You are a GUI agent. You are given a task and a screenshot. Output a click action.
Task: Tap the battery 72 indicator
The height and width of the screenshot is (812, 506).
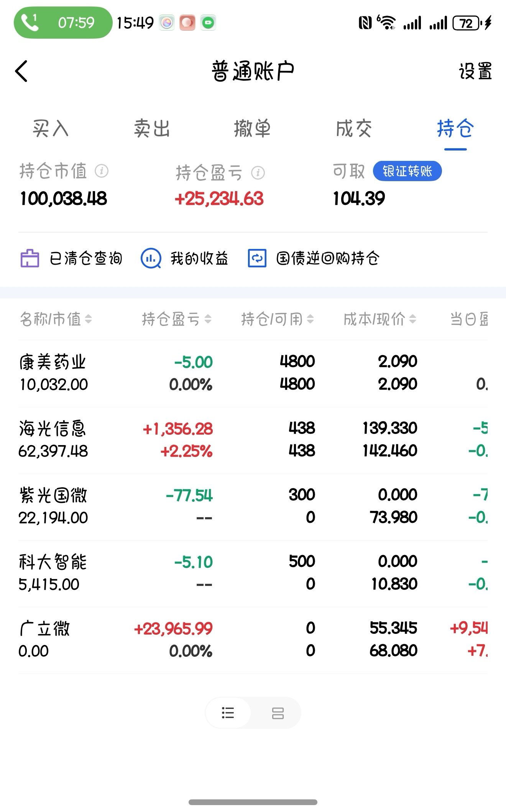[x=467, y=23]
